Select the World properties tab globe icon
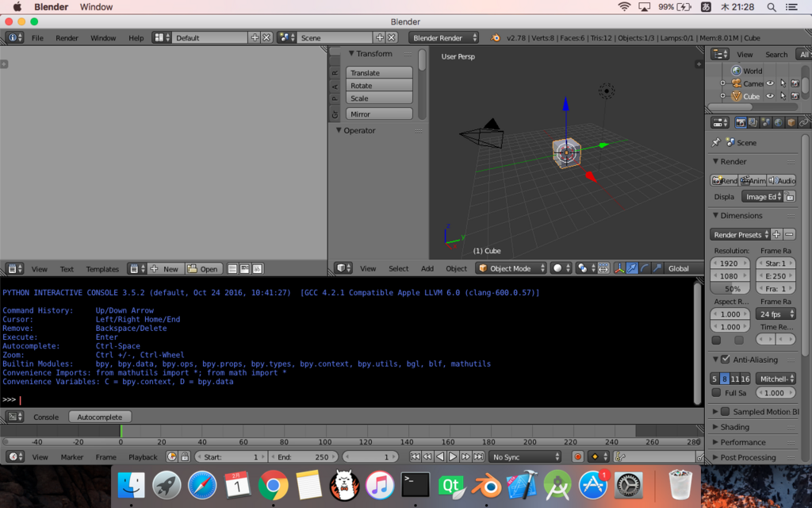This screenshot has width=812, height=508. [x=778, y=122]
